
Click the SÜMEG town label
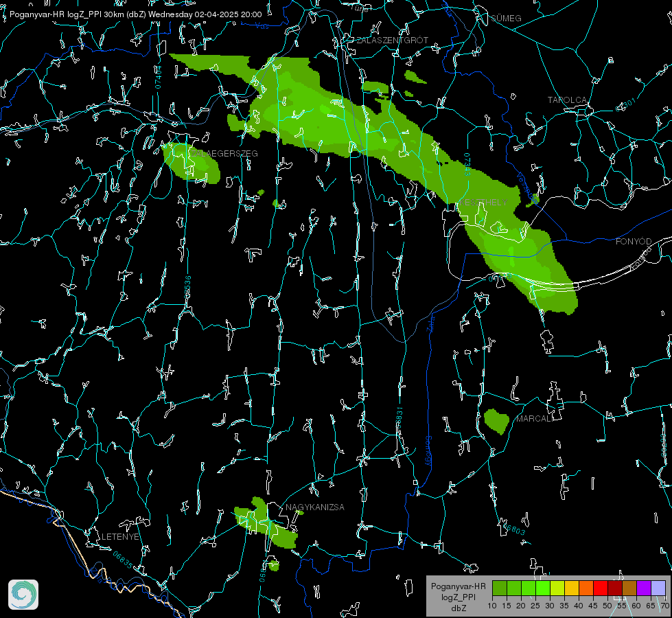coord(506,18)
